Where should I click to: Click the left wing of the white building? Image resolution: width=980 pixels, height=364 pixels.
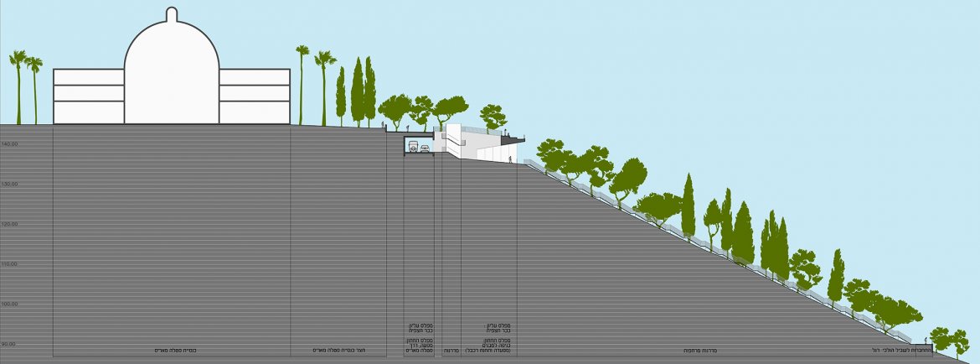click(x=88, y=96)
